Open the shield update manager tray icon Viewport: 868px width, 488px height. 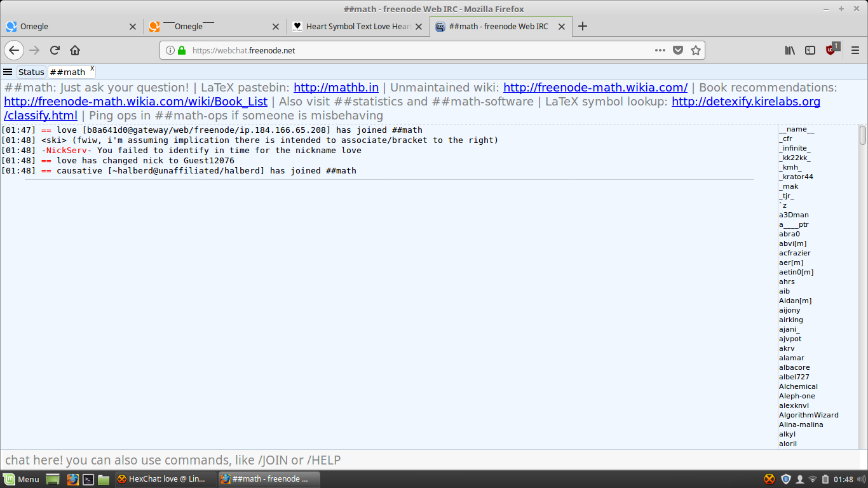[786, 479]
